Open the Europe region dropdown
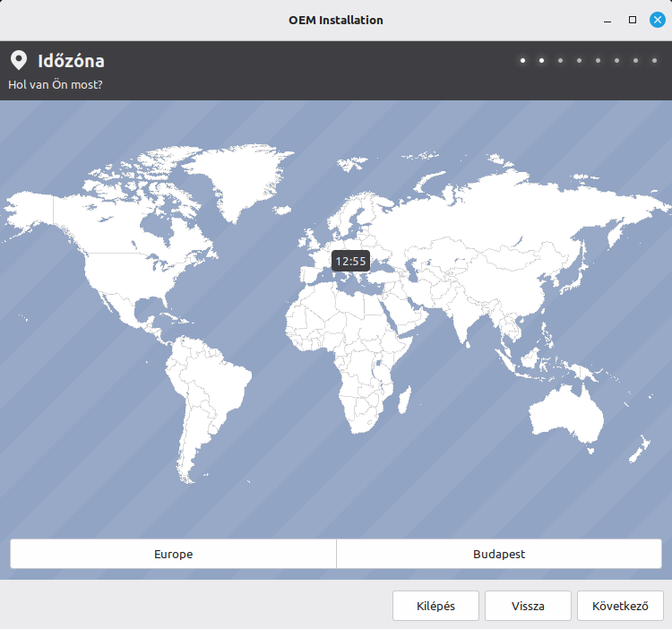This screenshot has width=672, height=629. pyautogui.click(x=173, y=554)
